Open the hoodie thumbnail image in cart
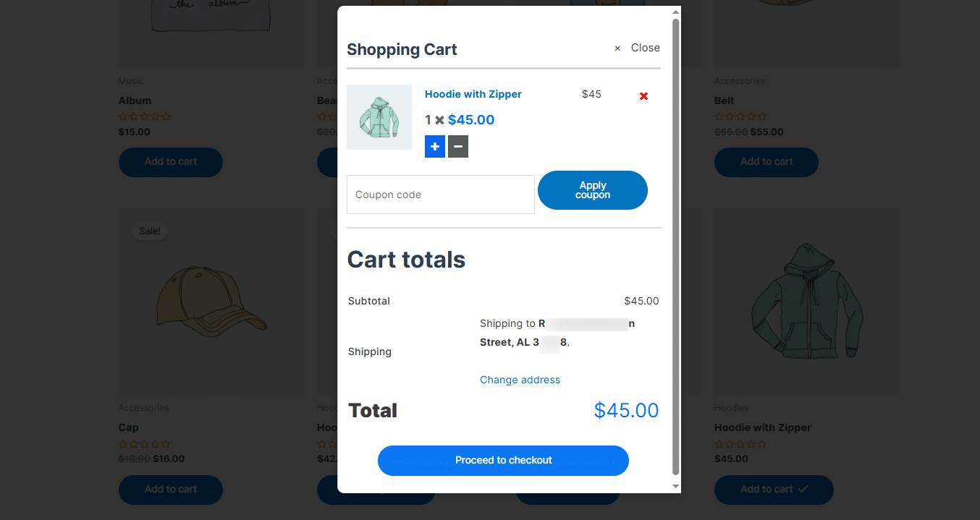 point(379,117)
